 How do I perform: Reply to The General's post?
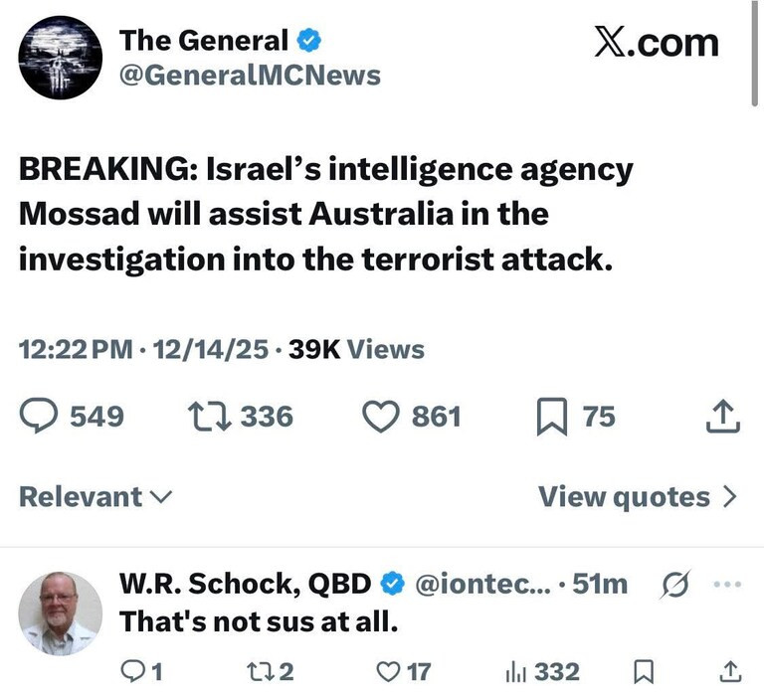point(42,416)
